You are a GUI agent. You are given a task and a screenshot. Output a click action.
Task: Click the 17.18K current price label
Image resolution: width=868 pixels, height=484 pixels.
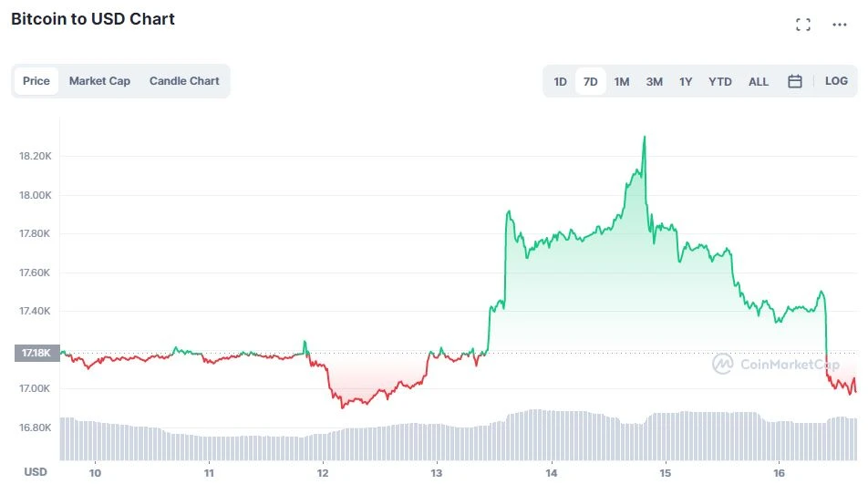tap(36, 352)
